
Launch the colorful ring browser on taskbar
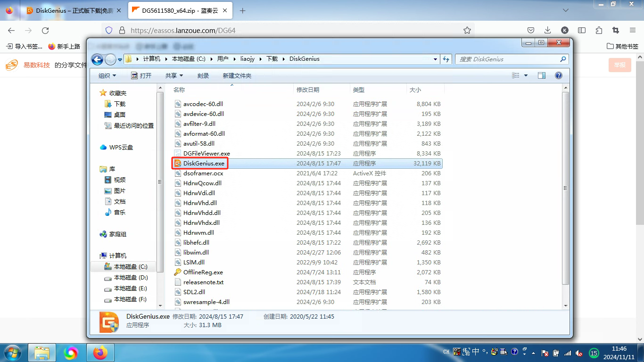[x=71, y=353]
